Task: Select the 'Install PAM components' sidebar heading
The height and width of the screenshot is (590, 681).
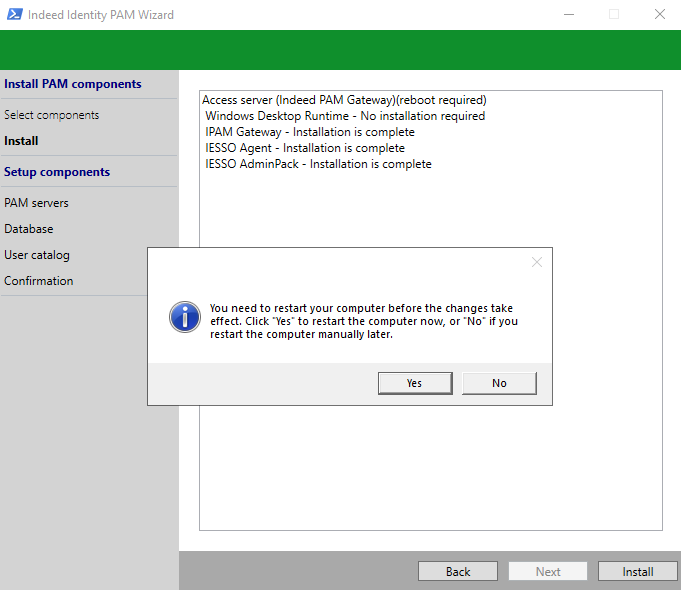Action: (73, 84)
